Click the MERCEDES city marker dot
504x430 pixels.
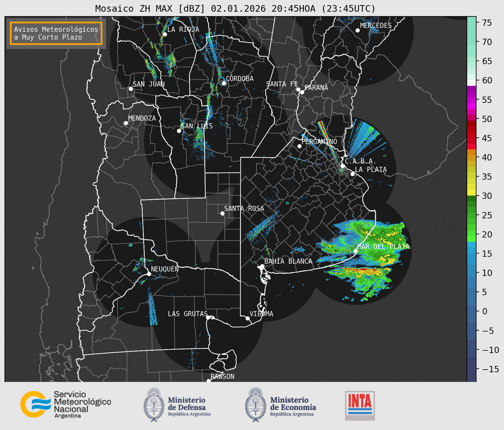point(358,31)
